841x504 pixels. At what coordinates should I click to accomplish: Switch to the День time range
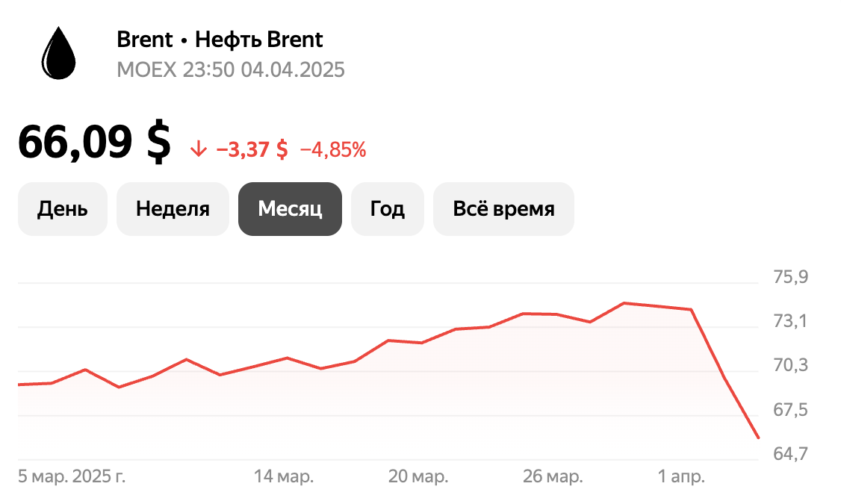[x=63, y=209]
